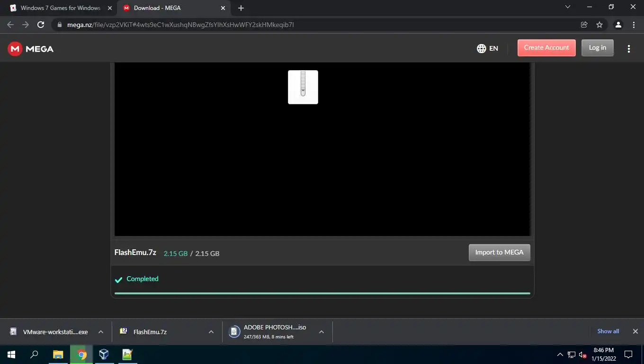Viewport: 644px width, 364px height.
Task: Reload the current page
Action: pyautogui.click(x=41, y=25)
